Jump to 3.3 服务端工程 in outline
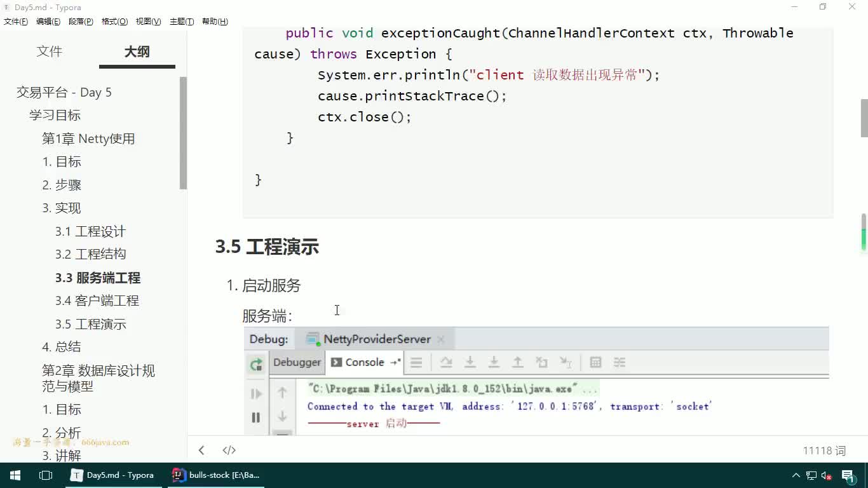 click(x=98, y=278)
